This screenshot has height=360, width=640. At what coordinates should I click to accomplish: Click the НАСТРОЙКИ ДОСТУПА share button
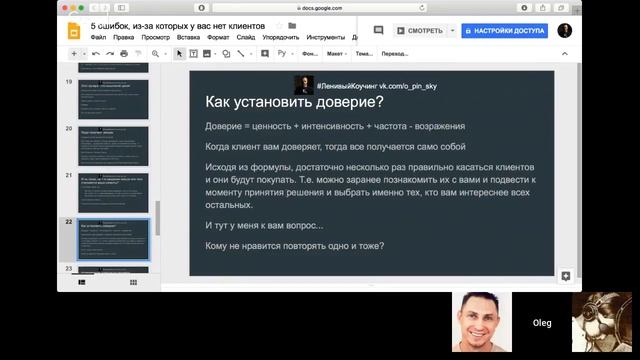click(504, 31)
